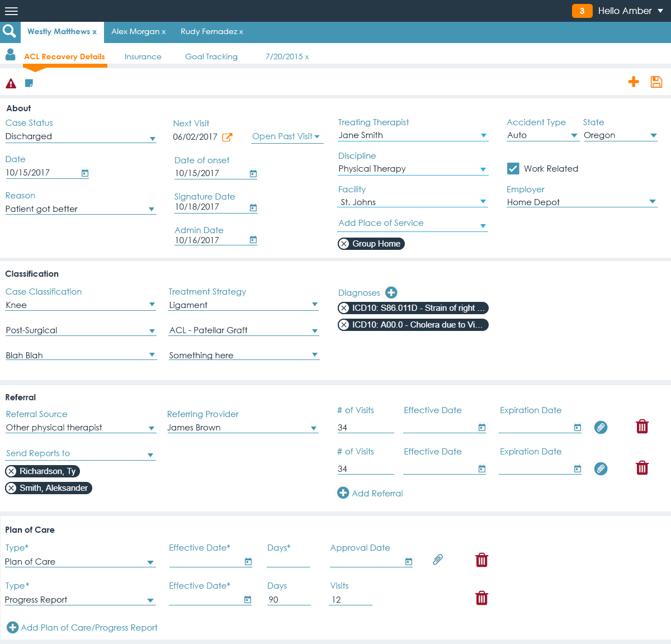Open Next Visit external link icon

[227, 137]
